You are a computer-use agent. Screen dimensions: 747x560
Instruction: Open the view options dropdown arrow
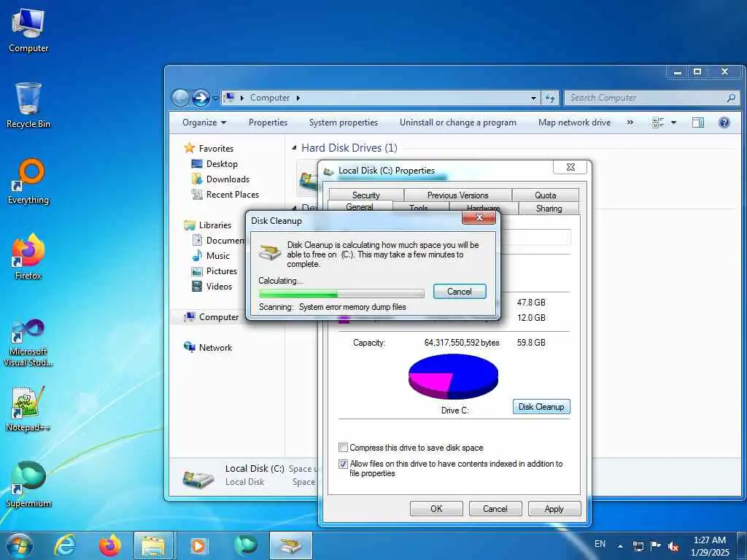click(x=673, y=122)
